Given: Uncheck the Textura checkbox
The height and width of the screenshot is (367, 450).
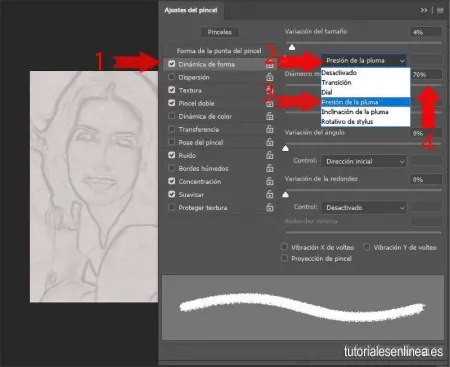Looking at the screenshot, I should (172, 90).
